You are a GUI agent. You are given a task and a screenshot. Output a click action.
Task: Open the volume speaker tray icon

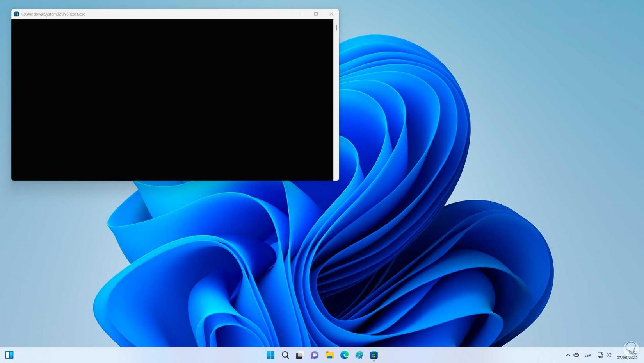click(608, 355)
